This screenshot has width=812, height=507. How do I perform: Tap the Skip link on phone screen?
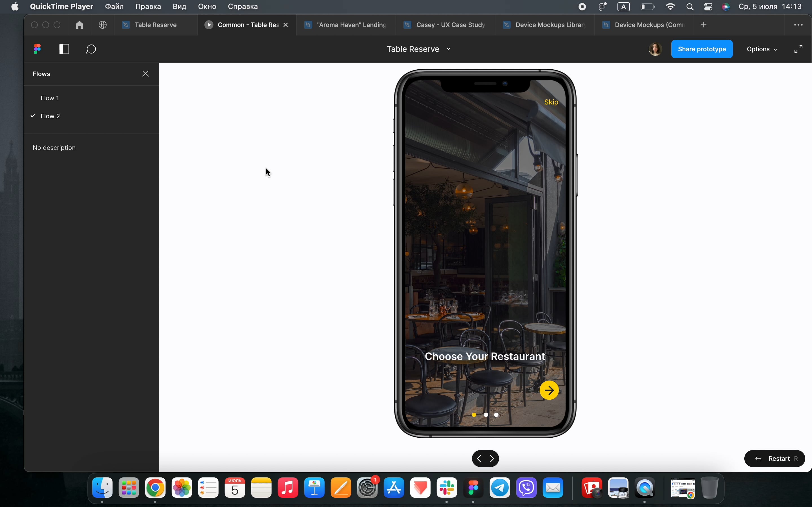[551, 102]
